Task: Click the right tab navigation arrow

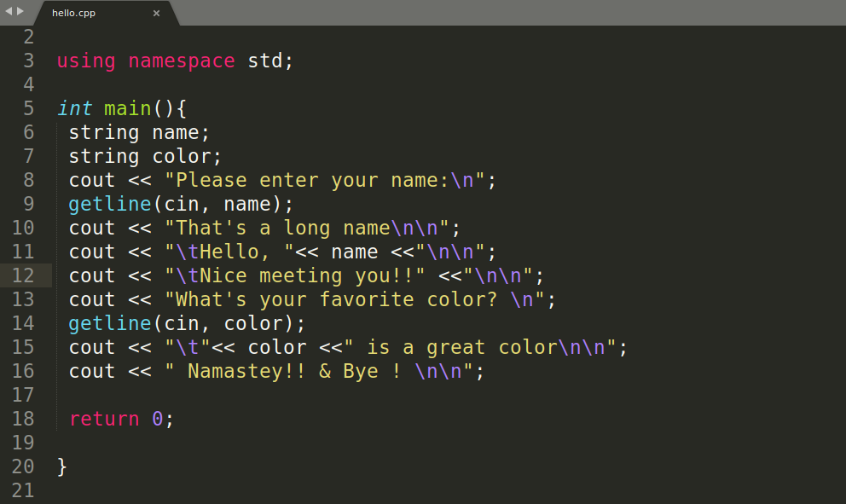Action: tap(20, 11)
